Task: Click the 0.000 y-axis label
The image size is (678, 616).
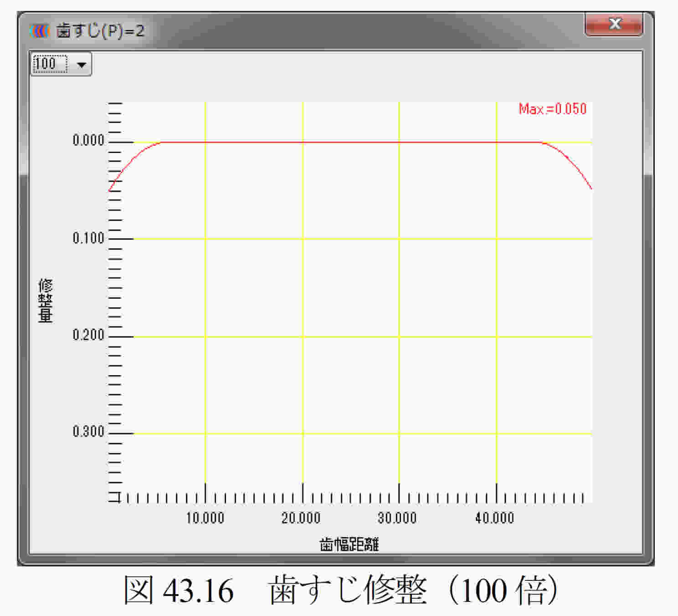Action: click(x=88, y=140)
